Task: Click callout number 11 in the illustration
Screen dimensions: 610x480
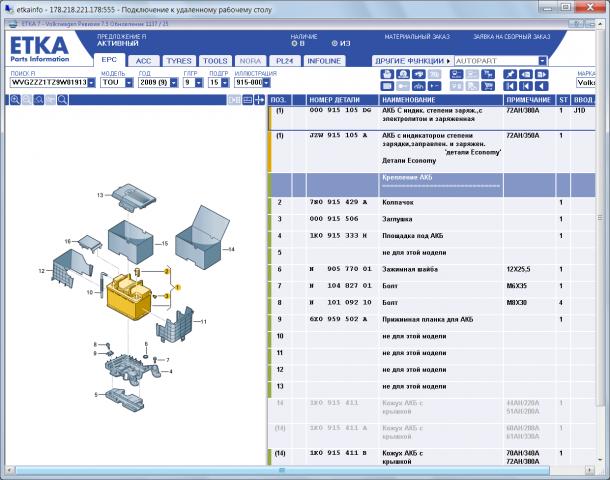Action: [203, 322]
